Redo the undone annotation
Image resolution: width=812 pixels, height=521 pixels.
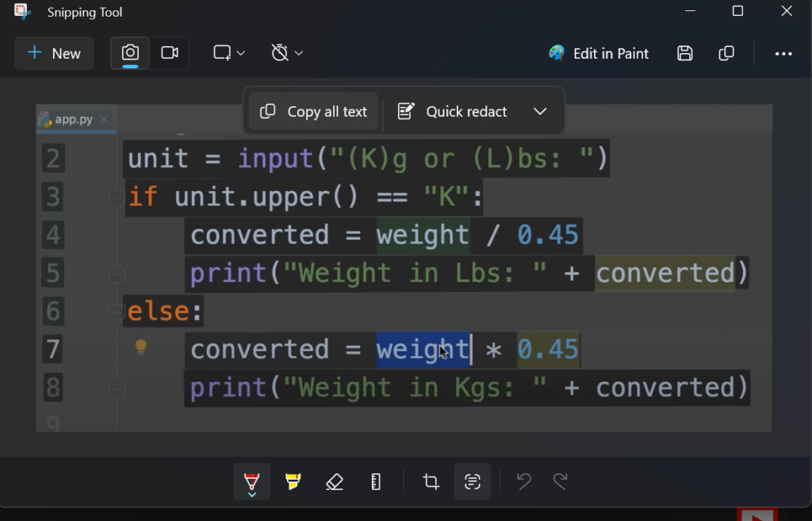[561, 481]
